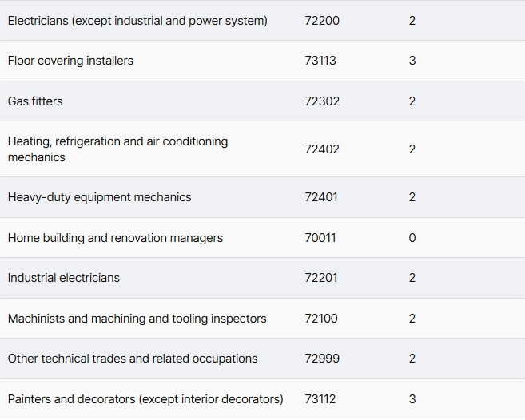Select the code 72402 cell

point(322,149)
